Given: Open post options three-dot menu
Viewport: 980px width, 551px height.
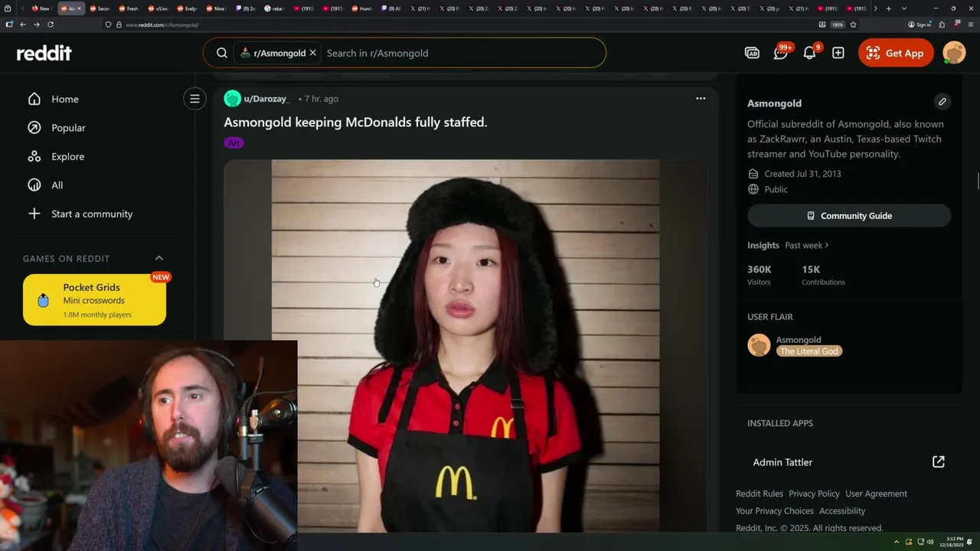Looking at the screenshot, I should tap(701, 99).
